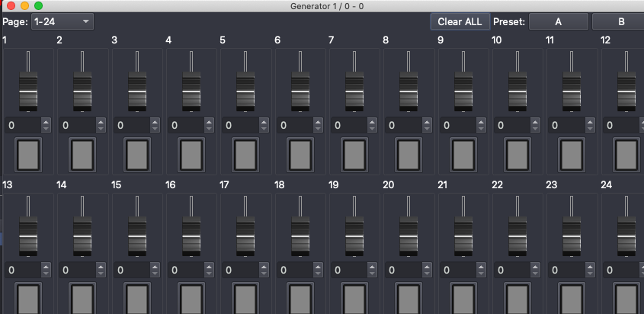Toggle the flash button for channel 5
Viewport: 644px width, 314px height.
click(245, 155)
